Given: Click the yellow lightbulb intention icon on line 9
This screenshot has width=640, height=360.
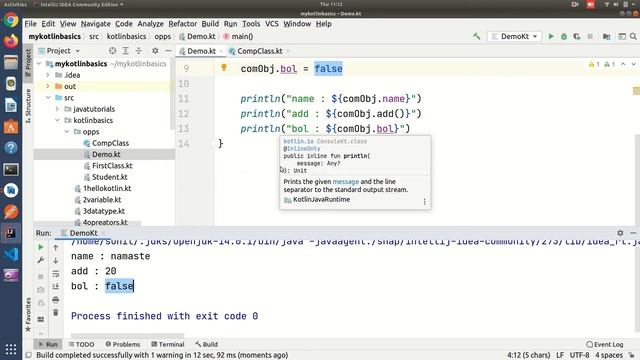Looking at the screenshot, I should pyautogui.click(x=224, y=68).
